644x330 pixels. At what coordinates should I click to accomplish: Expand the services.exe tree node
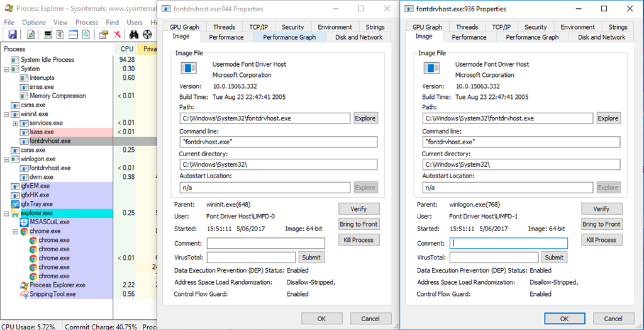[16, 123]
